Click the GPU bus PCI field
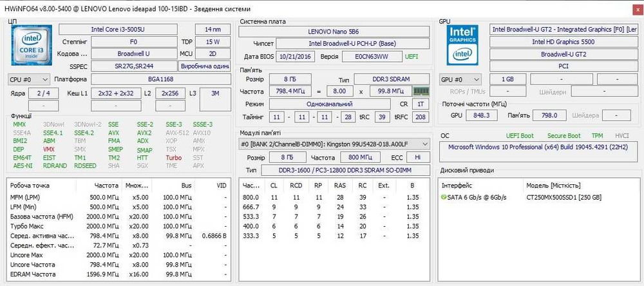Viewport: 644px width, 286px height. (563, 66)
